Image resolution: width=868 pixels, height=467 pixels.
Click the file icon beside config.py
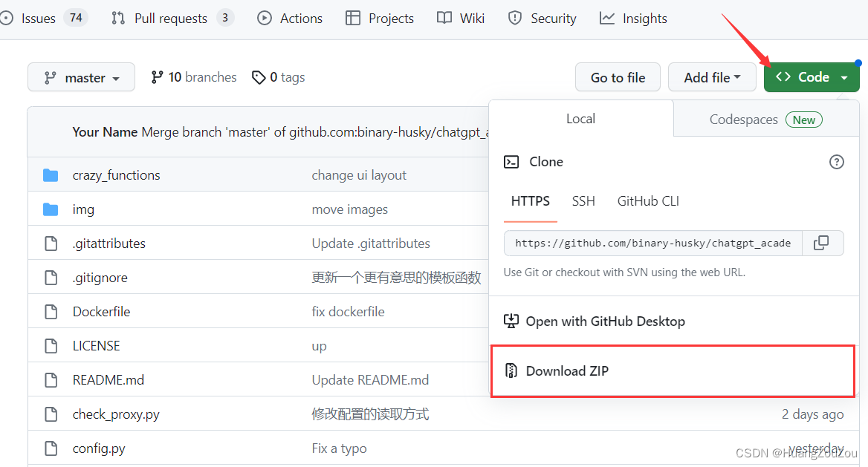pyautogui.click(x=51, y=448)
